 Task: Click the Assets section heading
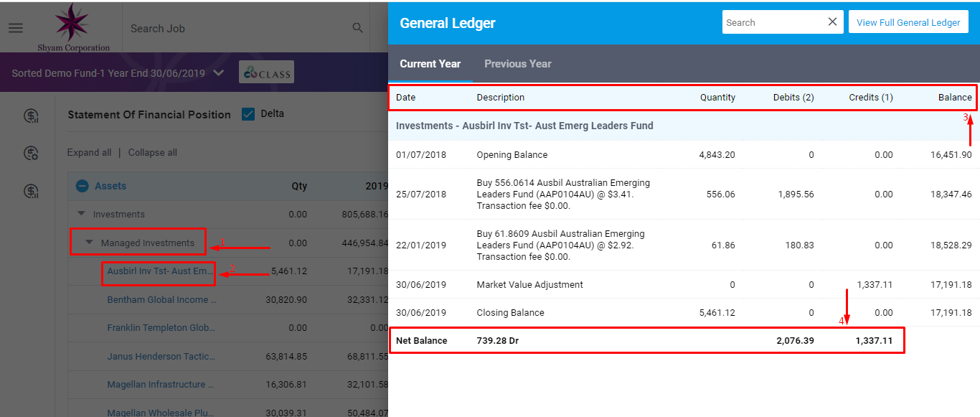tap(110, 186)
